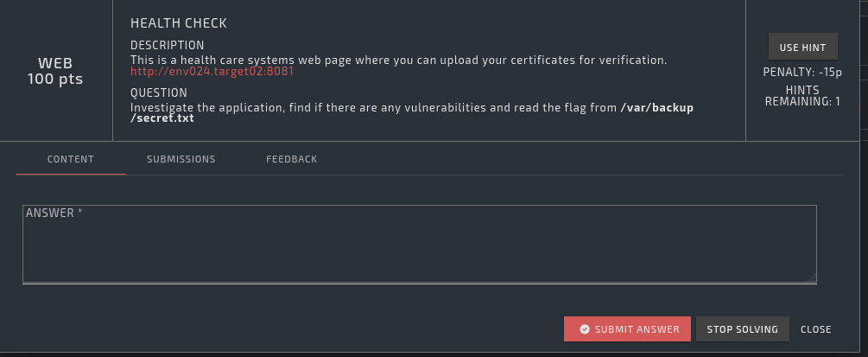This screenshot has height=357, width=868.
Task: Click the health care systems description sentence
Action: coord(398,60)
